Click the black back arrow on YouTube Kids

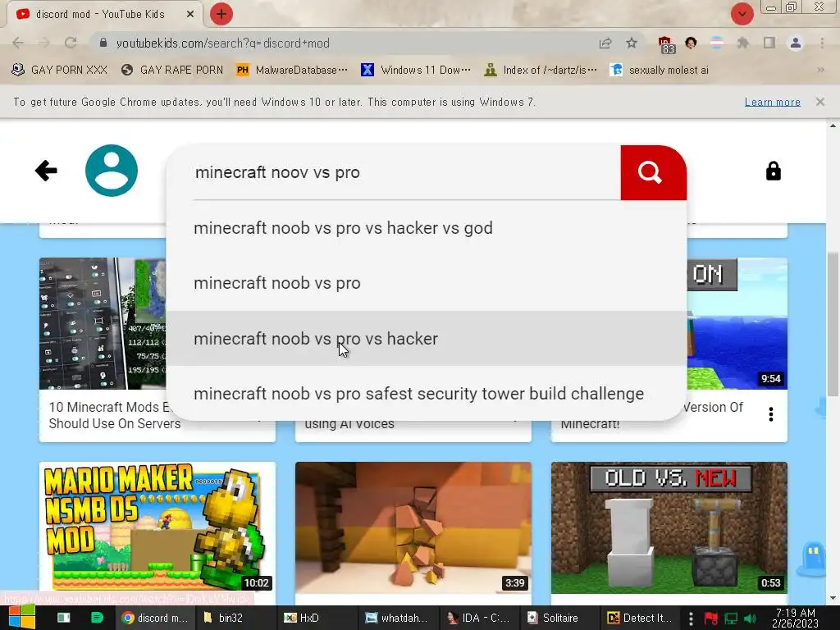tap(46, 171)
